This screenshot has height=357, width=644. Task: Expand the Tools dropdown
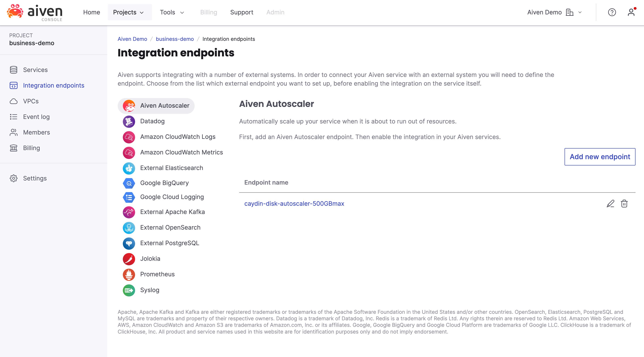[172, 12]
